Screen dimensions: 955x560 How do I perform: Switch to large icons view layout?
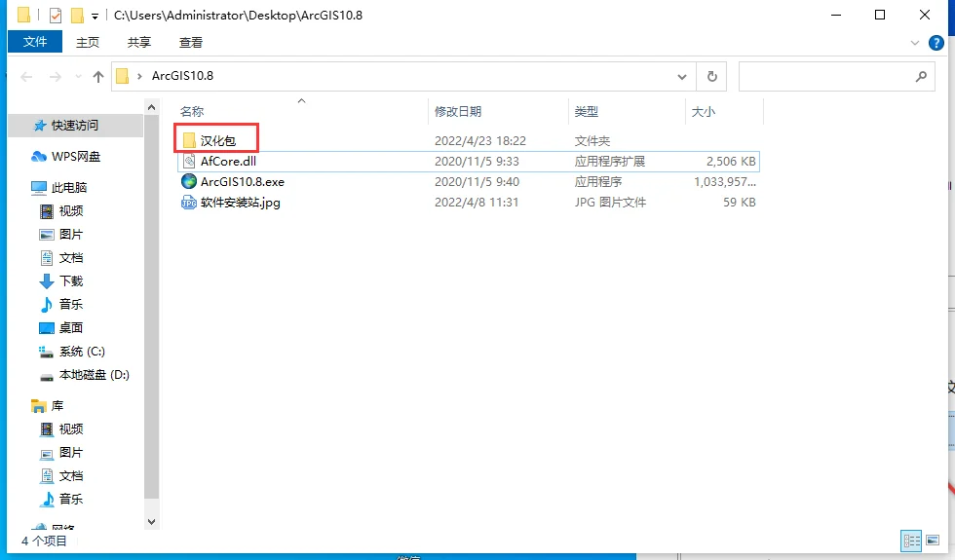933,541
